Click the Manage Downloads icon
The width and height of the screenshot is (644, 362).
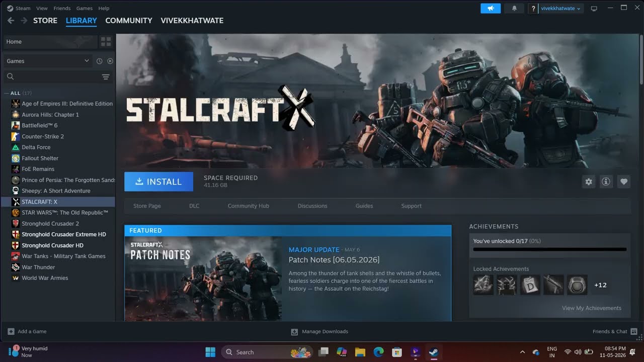[294, 332]
